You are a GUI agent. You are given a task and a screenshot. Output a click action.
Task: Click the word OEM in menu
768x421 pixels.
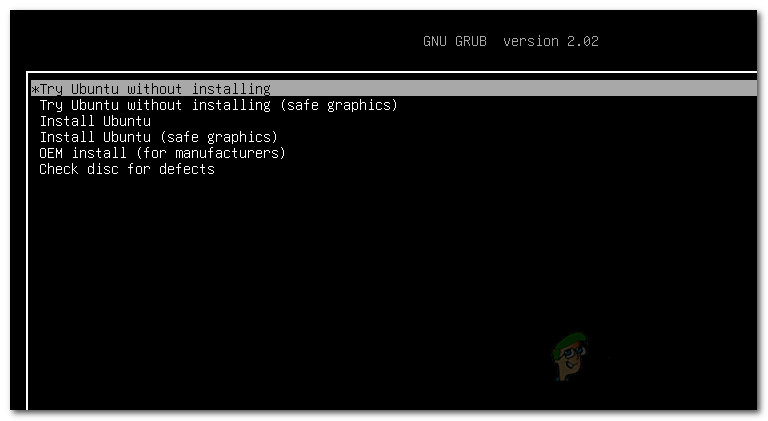[x=51, y=153]
